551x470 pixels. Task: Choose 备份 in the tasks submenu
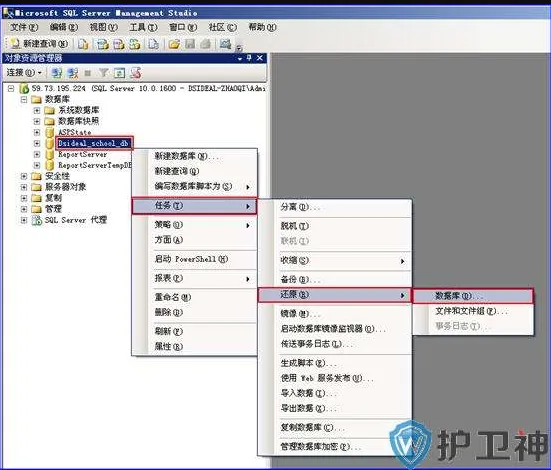point(335,279)
